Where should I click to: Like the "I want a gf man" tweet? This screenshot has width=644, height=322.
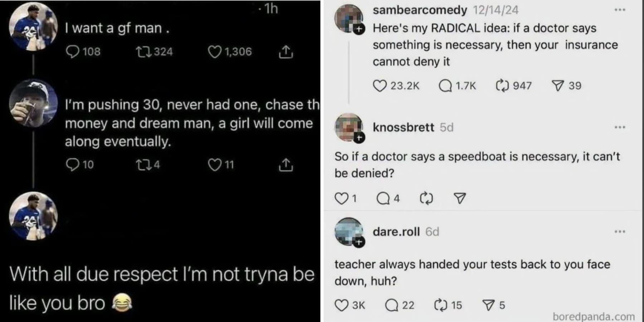coord(215,52)
